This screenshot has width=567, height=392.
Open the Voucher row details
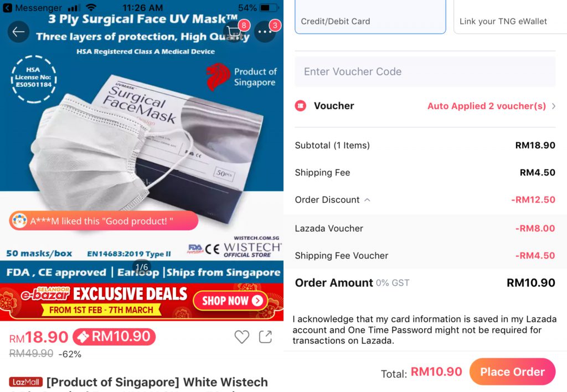click(425, 106)
